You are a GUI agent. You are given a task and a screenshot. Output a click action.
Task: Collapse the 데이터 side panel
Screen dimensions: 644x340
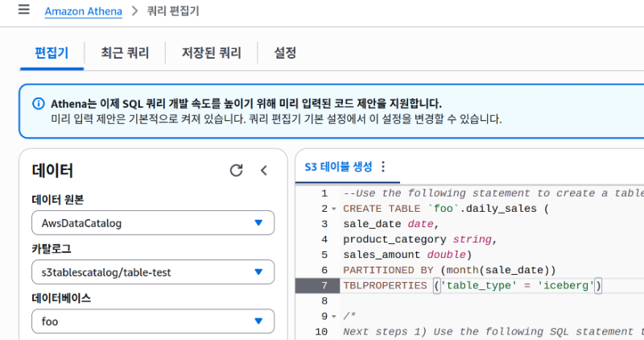point(263,170)
